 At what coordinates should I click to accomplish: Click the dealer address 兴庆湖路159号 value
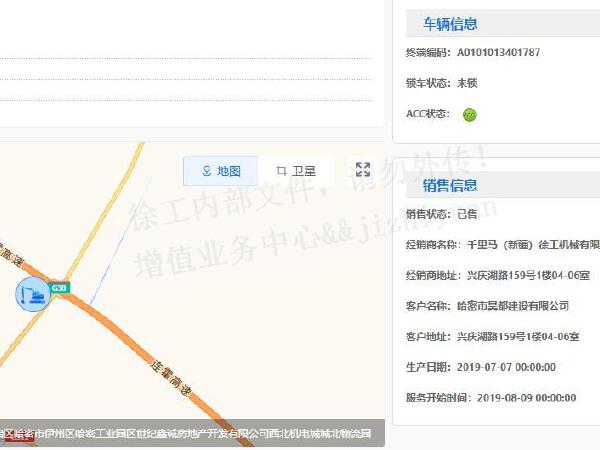[x=517, y=276]
